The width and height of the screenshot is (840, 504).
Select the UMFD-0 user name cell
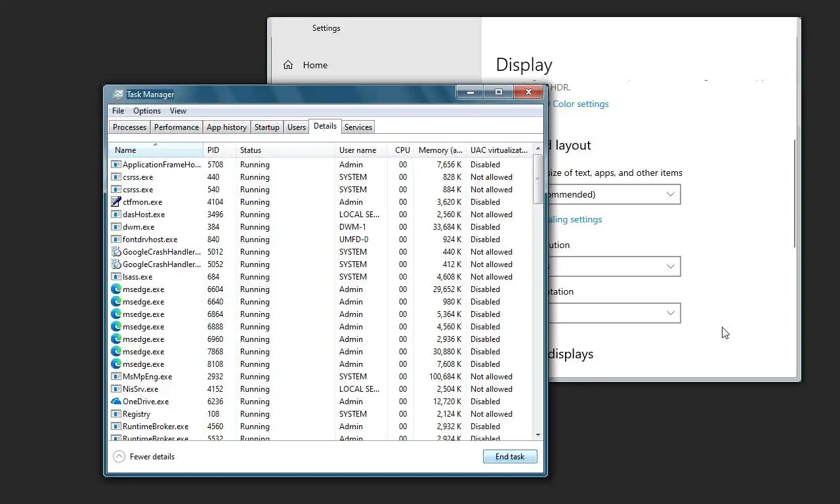[354, 240]
